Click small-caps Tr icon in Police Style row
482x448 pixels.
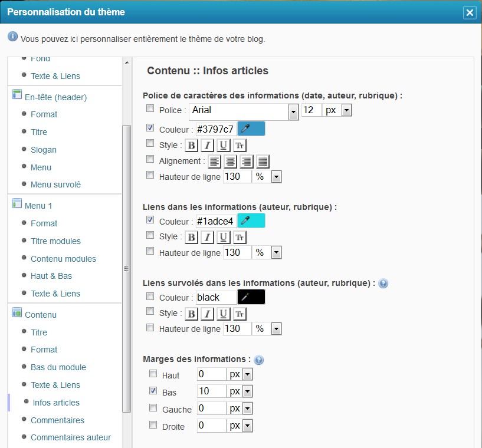tap(240, 145)
